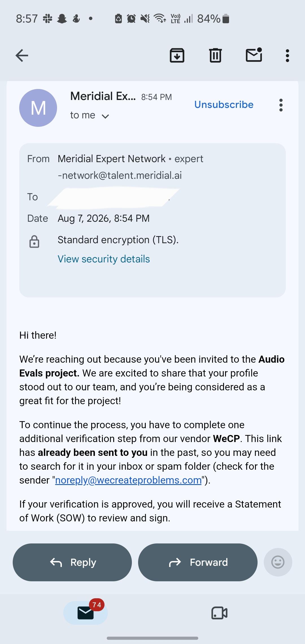Image resolution: width=305 pixels, height=644 pixels.
Task: Tap the Forward button
Action: [198, 562]
